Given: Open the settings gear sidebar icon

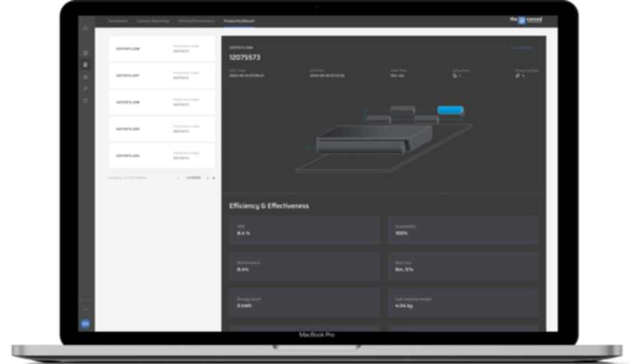Looking at the screenshot, I should [85, 100].
